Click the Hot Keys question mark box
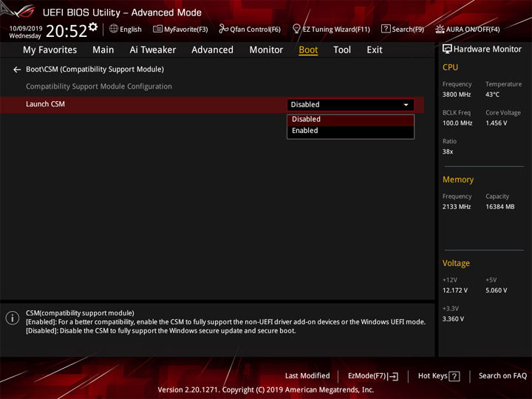 [x=454, y=376]
